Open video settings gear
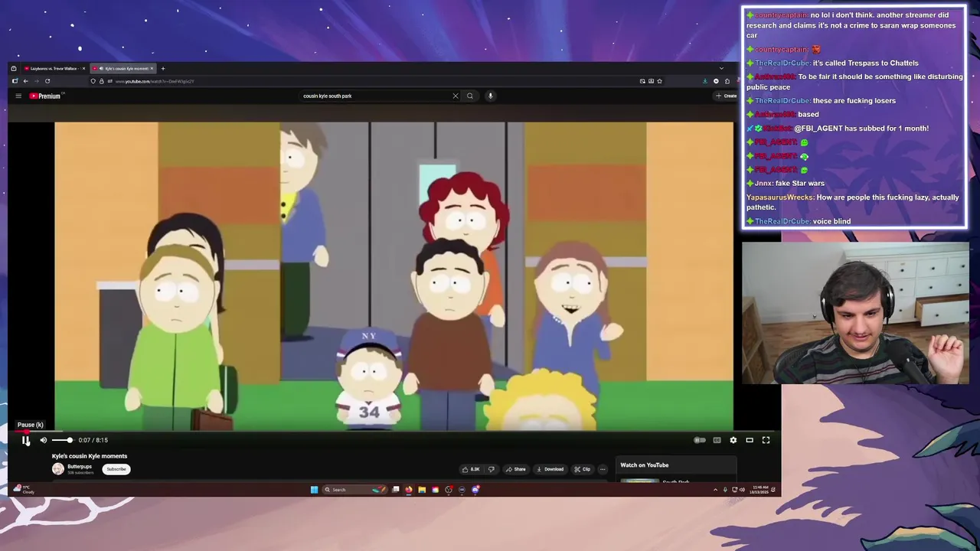Screen dimensions: 980x551 point(733,440)
